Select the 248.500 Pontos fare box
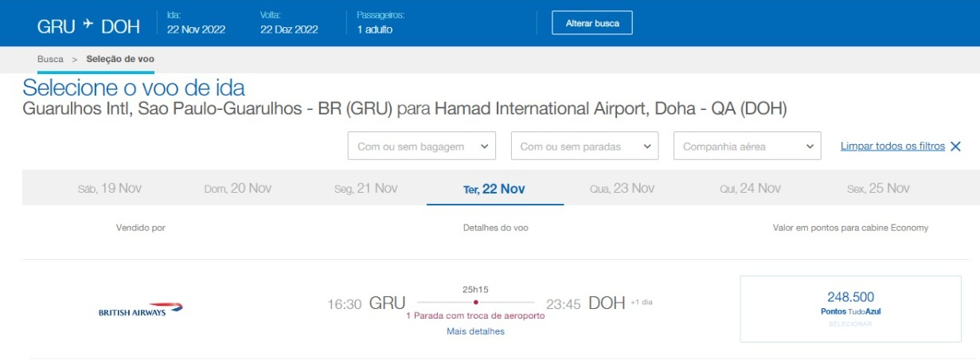 tap(850, 309)
